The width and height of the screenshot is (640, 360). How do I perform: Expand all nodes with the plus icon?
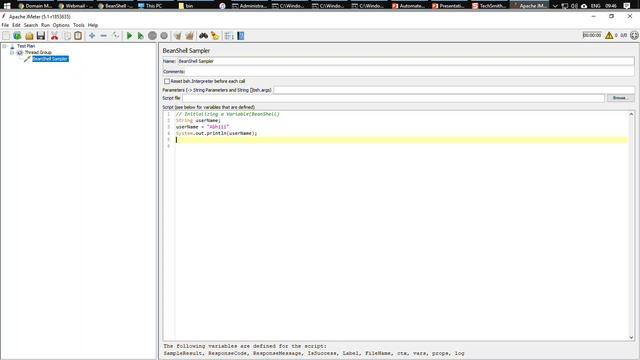pyautogui.click(x=92, y=36)
